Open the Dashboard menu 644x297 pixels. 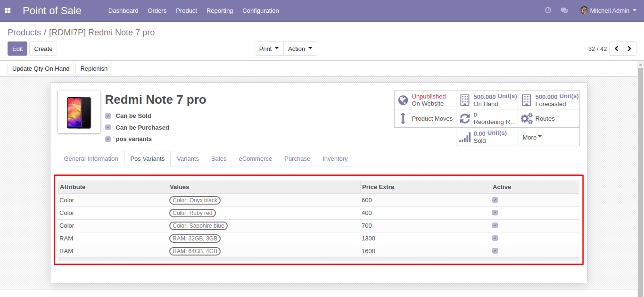(123, 10)
